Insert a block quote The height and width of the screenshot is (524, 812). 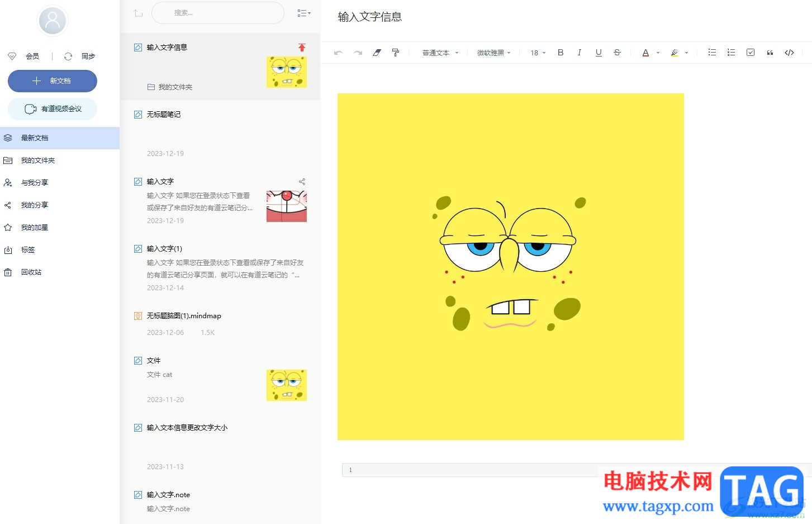point(770,53)
